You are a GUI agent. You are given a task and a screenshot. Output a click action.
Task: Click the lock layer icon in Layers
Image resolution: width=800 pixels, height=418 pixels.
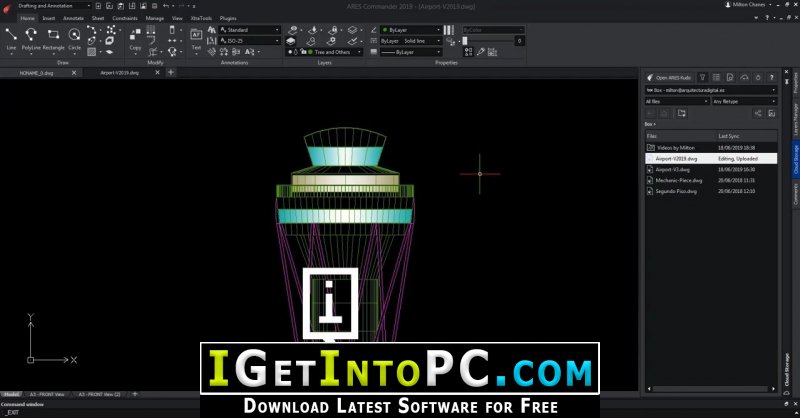point(333,30)
